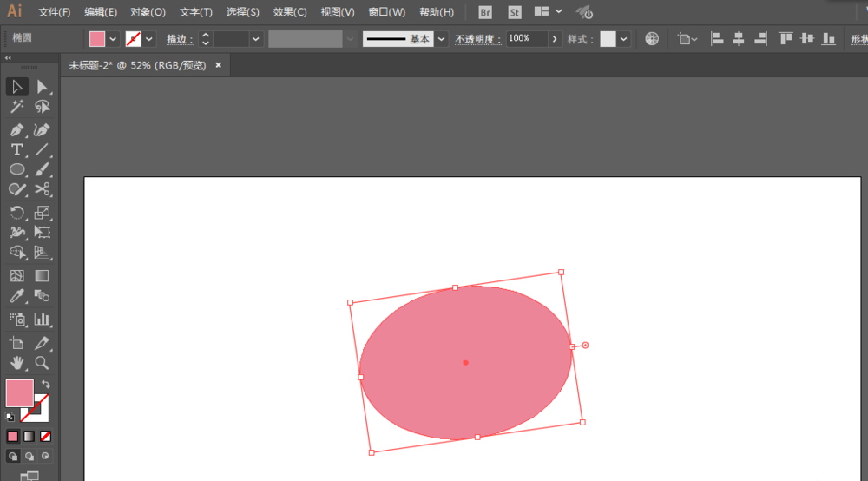868x481 pixels.
Task: Open the 文字(T) menu
Action: 196,12
